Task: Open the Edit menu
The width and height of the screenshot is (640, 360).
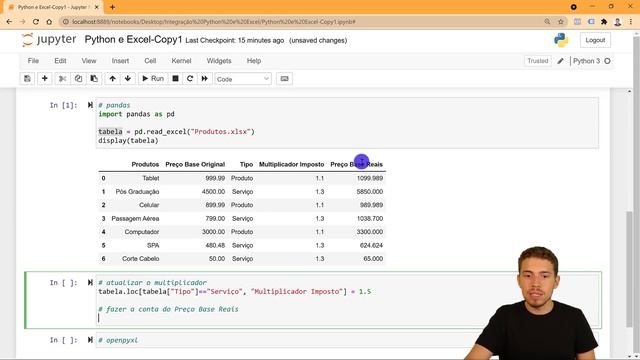Action: 60,61
